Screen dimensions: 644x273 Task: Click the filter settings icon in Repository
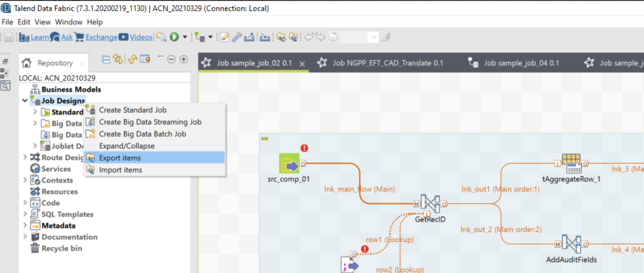click(145, 59)
